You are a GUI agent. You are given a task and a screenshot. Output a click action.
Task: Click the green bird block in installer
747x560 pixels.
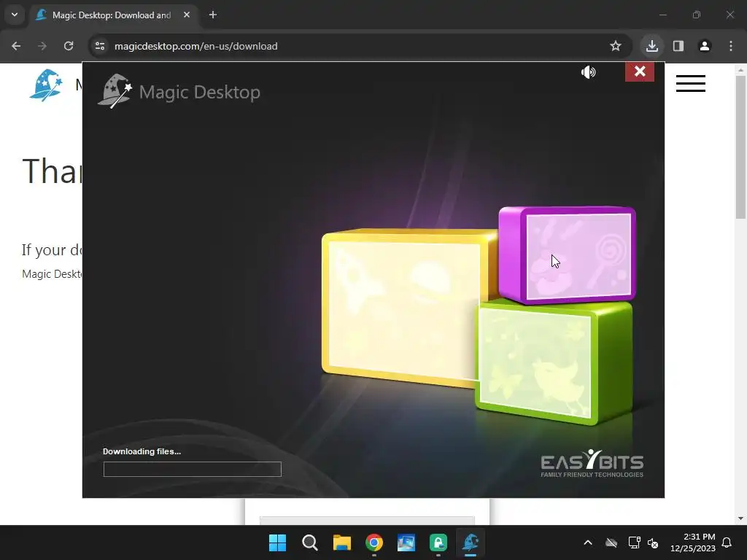[x=554, y=362]
